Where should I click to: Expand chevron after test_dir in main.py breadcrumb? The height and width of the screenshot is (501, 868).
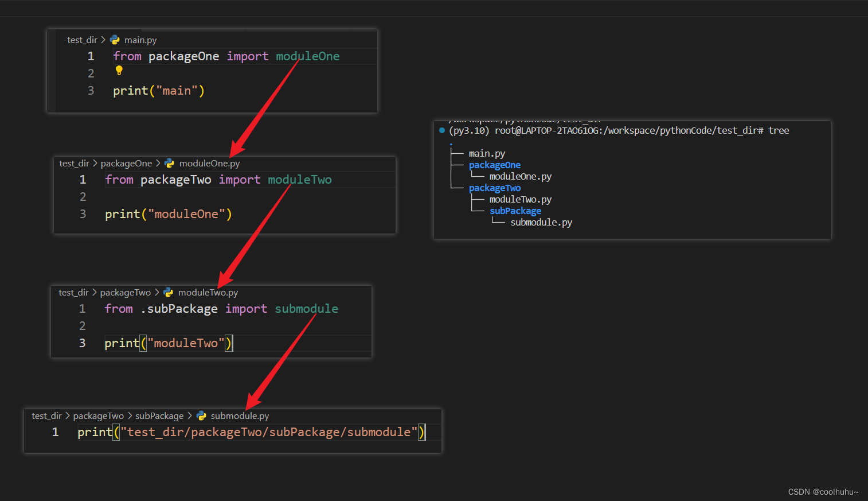click(103, 40)
